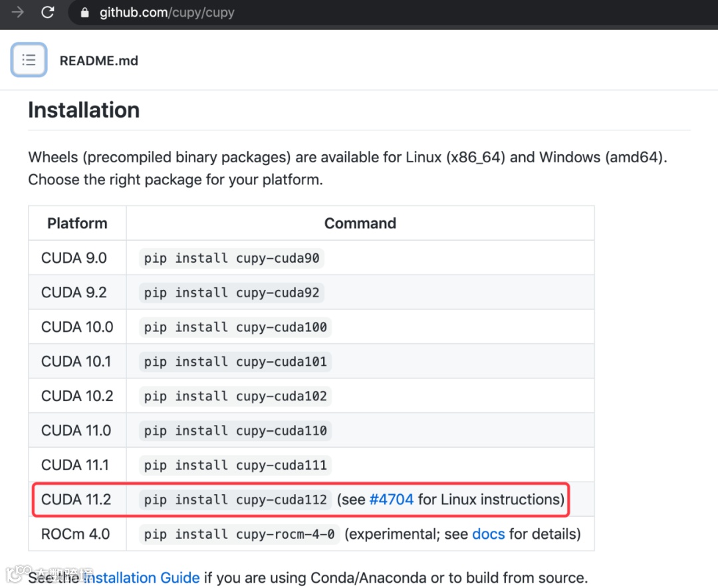The width and height of the screenshot is (718, 588).
Task: Open the #4704 issue link
Action: point(392,500)
